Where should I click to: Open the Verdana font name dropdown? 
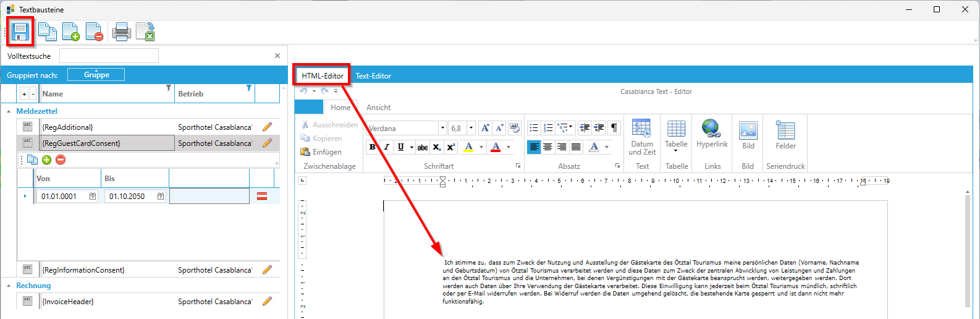coord(442,128)
